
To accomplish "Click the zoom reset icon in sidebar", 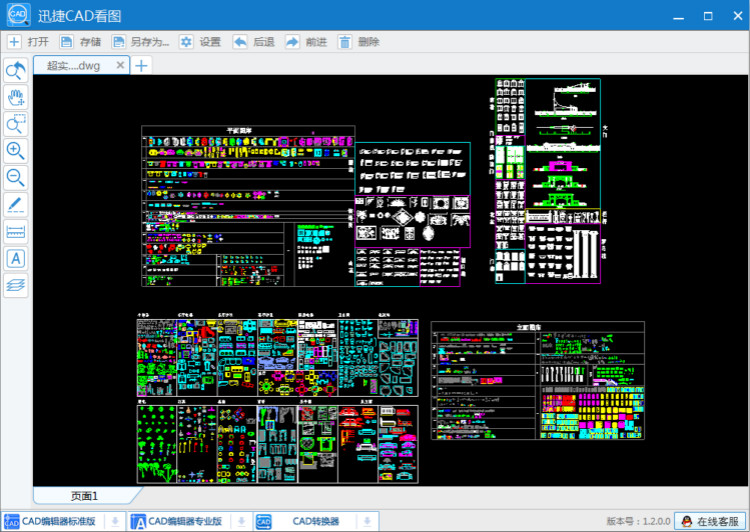I will [x=16, y=70].
